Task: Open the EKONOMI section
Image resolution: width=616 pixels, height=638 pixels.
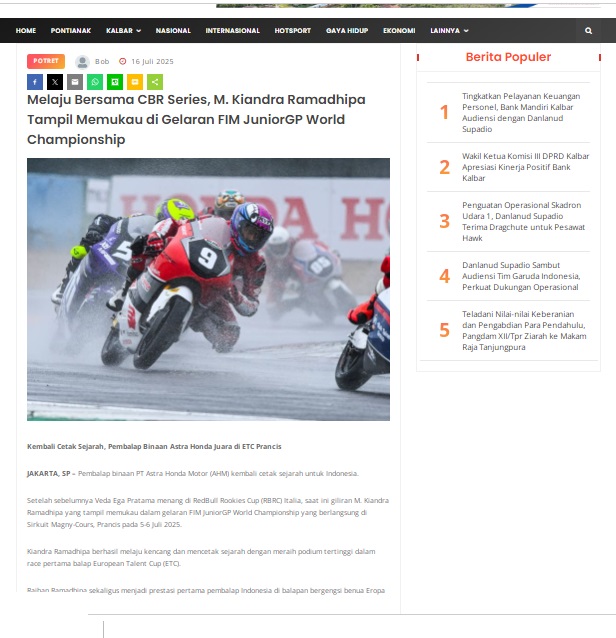Action: coord(399,31)
